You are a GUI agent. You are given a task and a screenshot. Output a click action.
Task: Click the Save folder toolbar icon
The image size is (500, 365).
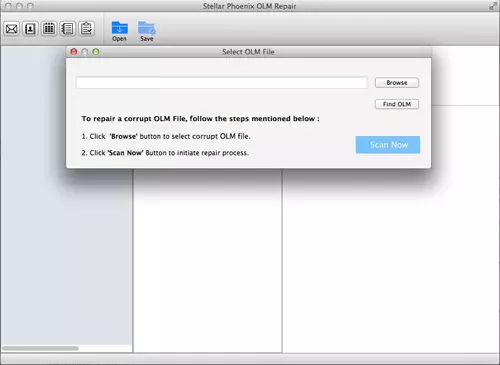coord(147,31)
